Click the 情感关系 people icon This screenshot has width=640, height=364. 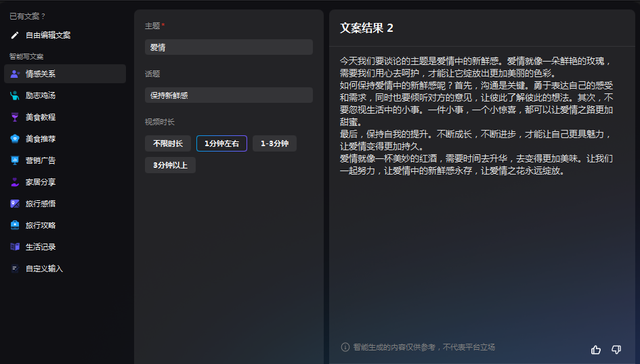pyautogui.click(x=15, y=74)
